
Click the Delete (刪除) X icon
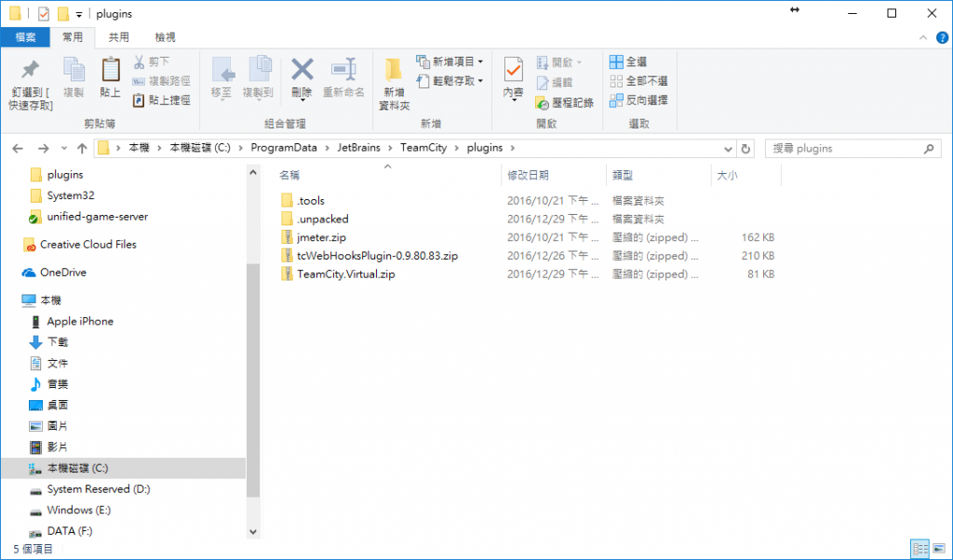pos(302,70)
